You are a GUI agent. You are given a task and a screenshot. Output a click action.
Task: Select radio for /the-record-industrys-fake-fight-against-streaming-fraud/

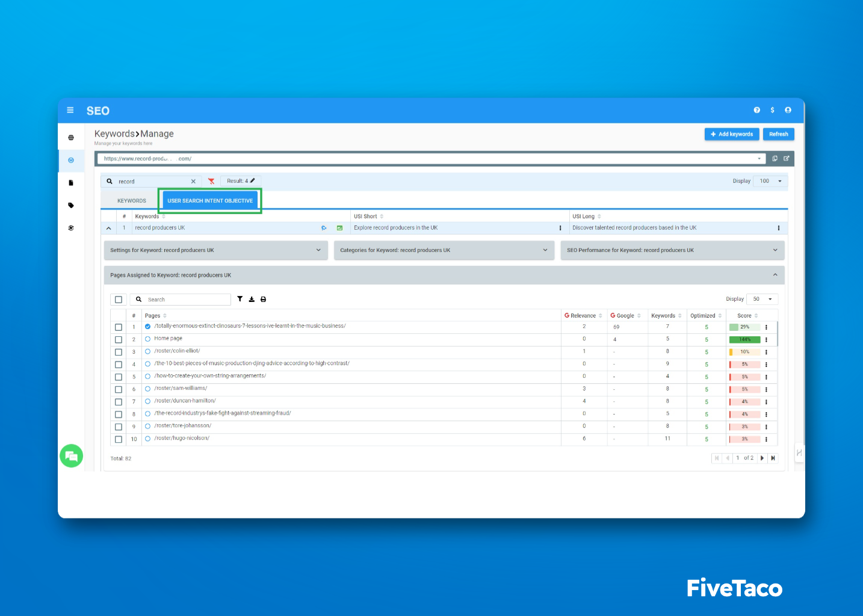pos(147,414)
